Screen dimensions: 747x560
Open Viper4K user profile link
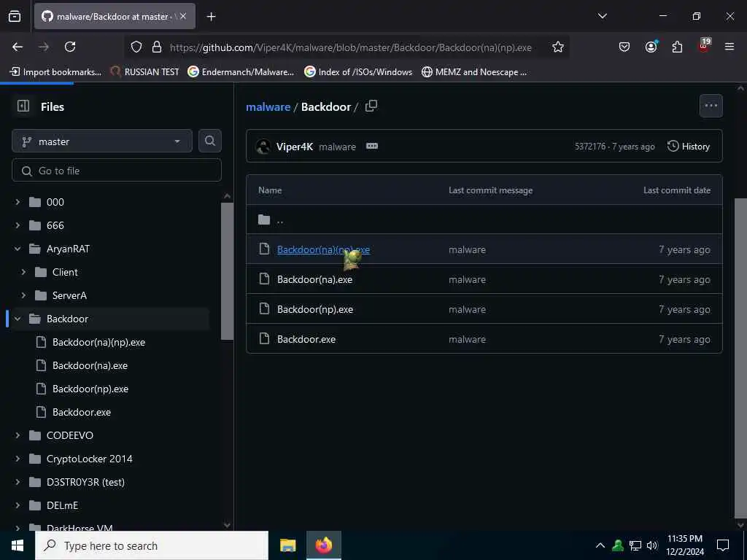[295, 147]
